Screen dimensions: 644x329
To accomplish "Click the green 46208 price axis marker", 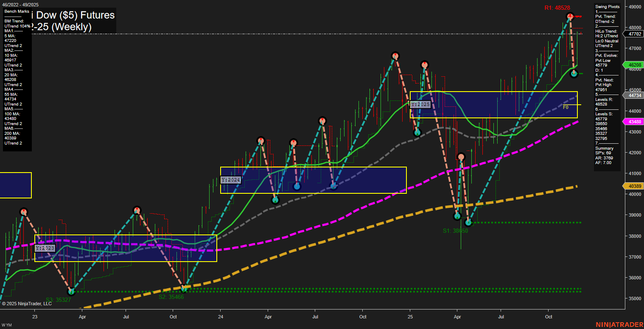I will [x=633, y=65].
